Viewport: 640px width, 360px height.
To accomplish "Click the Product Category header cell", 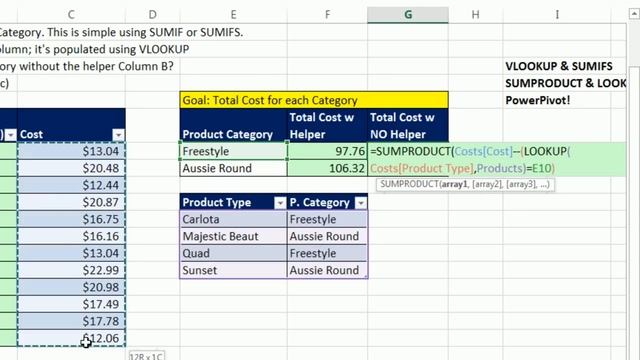I will pyautogui.click(x=233, y=125).
